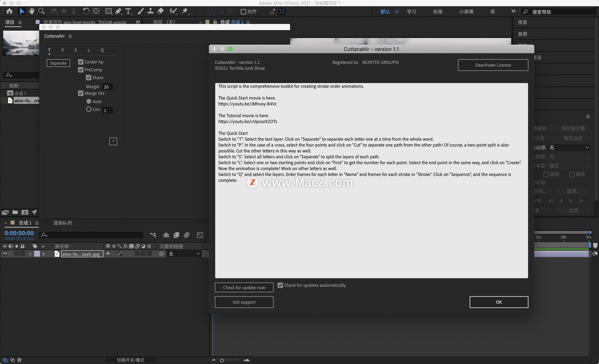Create new composition icon in project panel
This screenshot has width=599, height=364.
point(25,212)
